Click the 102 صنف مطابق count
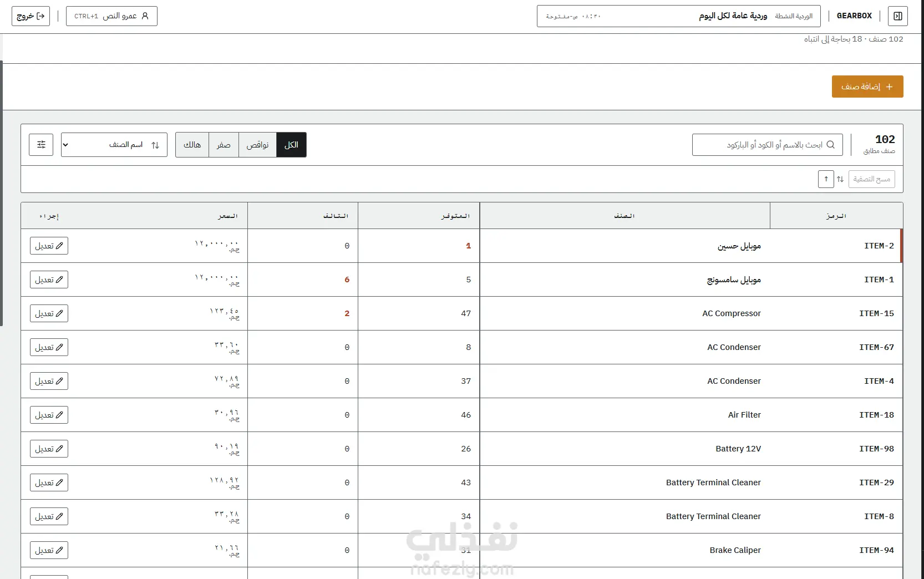Screen dimensions: 924x579 [x=880, y=144]
